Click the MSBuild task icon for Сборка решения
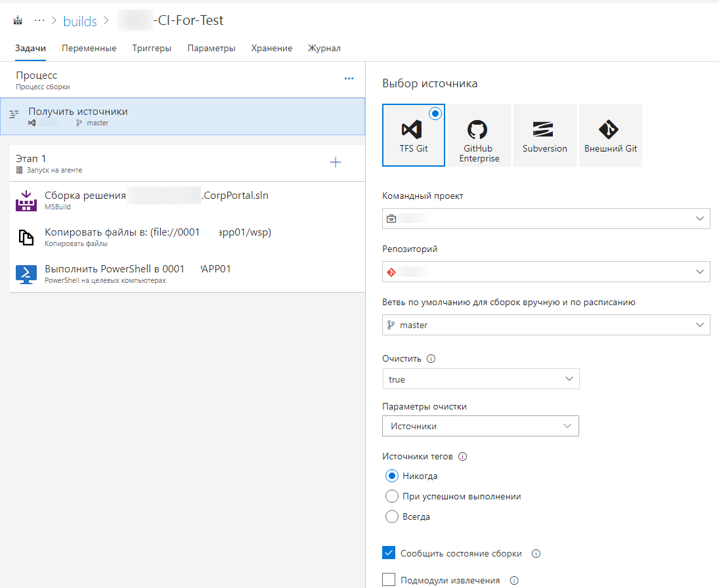 27,201
